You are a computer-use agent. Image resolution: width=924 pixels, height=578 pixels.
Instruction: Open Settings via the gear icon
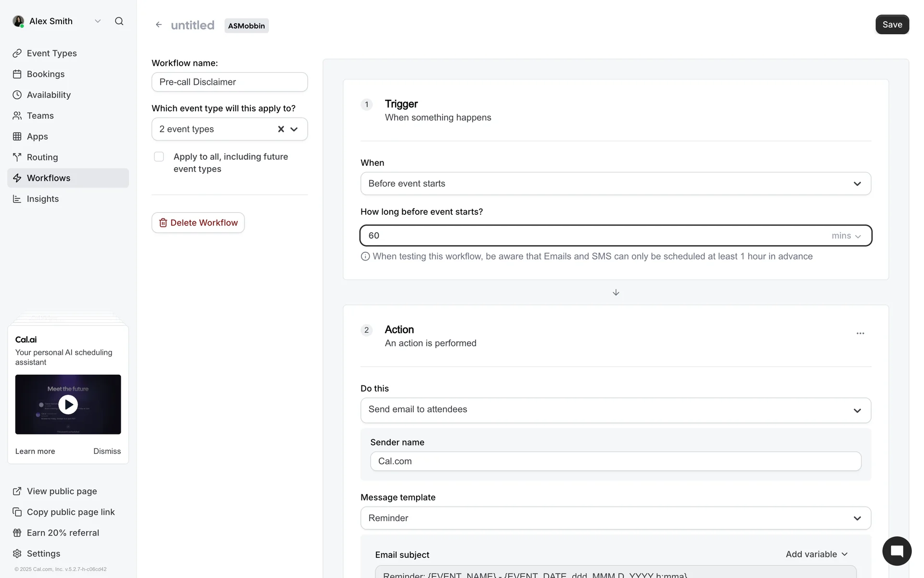[17, 553]
